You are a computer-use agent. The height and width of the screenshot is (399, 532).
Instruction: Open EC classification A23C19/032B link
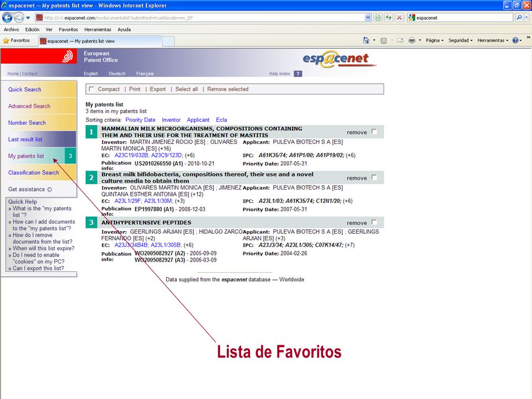point(131,155)
